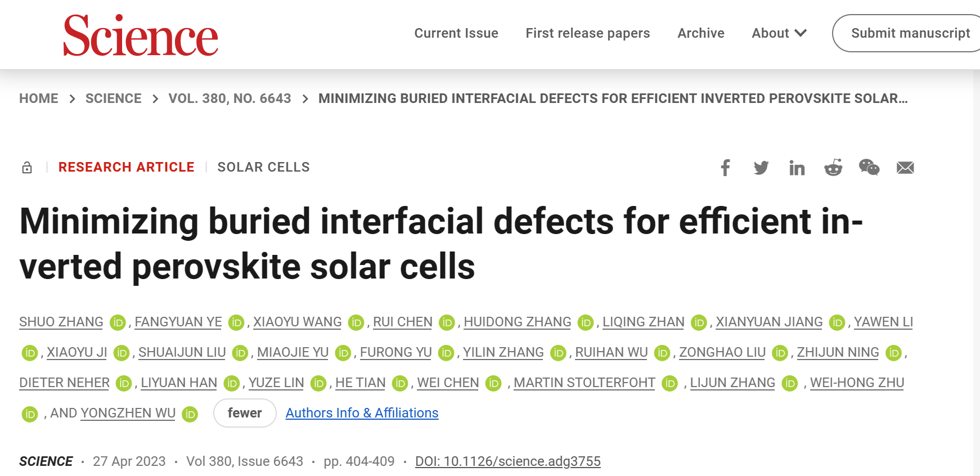Share article via WeChat
Image resolution: width=980 pixels, height=476 pixels.
(869, 167)
